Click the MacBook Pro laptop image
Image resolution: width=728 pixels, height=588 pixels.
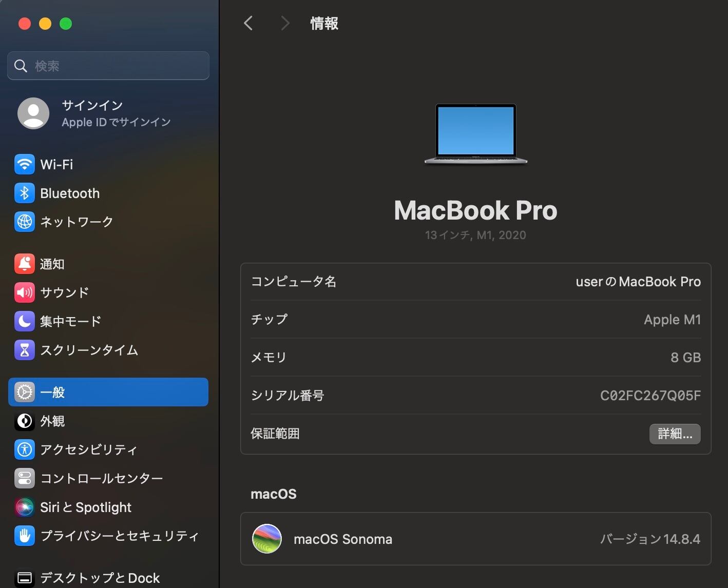(x=476, y=134)
